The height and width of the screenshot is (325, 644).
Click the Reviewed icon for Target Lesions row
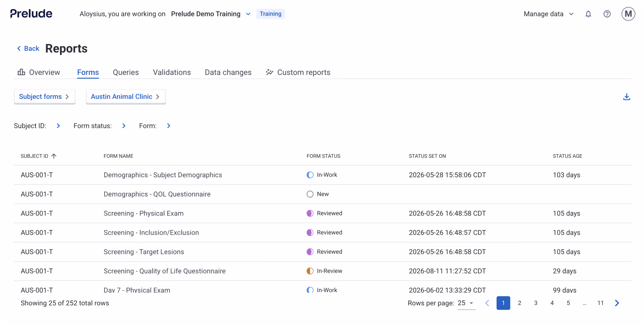(310, 252)
